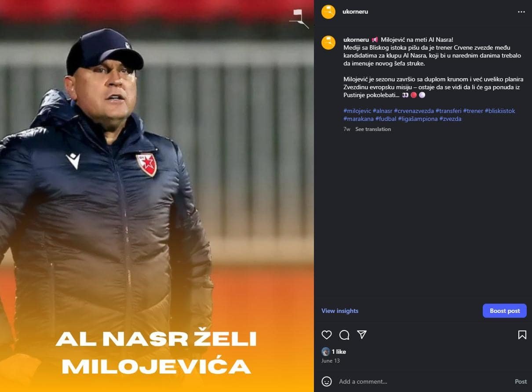Open the emoji picker in comment box
The height and width of the screenshot is (392, 532).
(327, 381)
